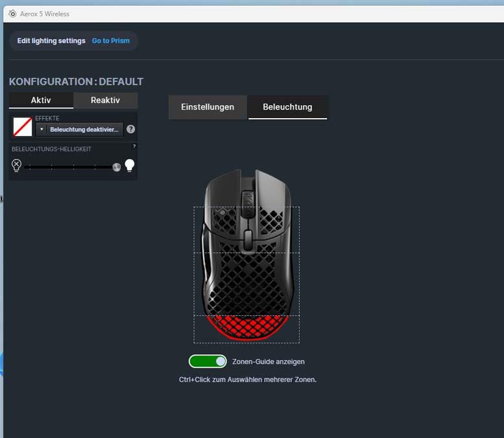The image size is (504, 438).
Task: Open the Go to Prism link
Action: click(x=110, y=41)
